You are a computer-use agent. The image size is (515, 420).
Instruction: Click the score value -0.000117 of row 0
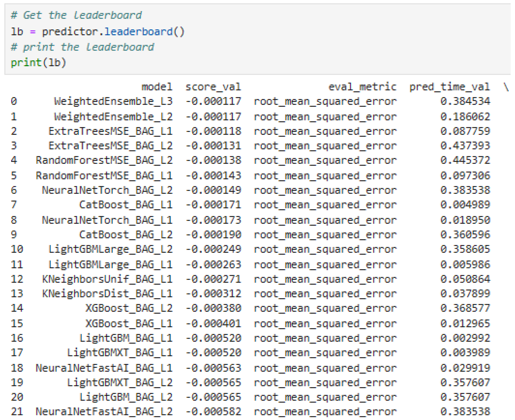click(x=213, y=101)
